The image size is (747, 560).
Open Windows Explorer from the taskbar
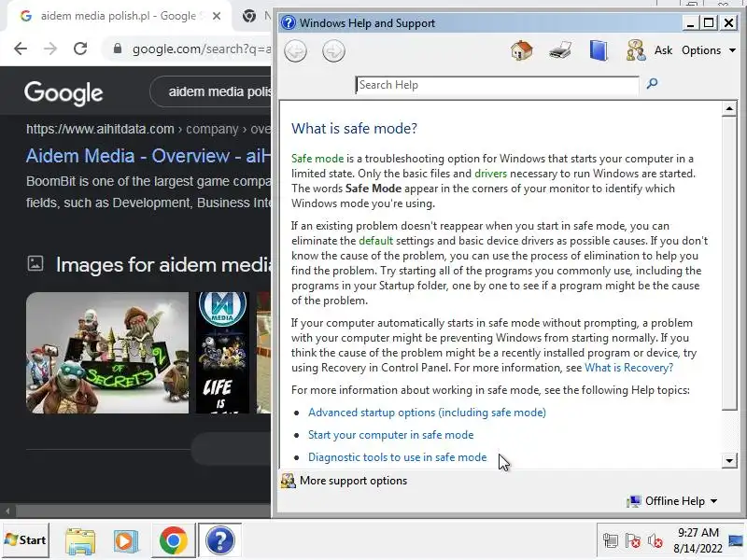pos(80,541)
